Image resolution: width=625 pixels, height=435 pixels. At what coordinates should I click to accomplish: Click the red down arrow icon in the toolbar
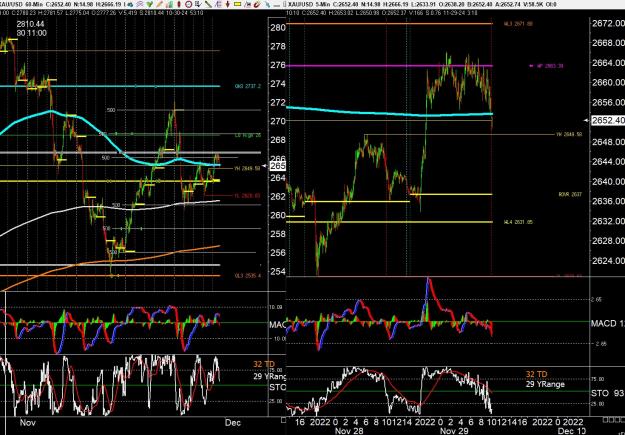[228, 4]
